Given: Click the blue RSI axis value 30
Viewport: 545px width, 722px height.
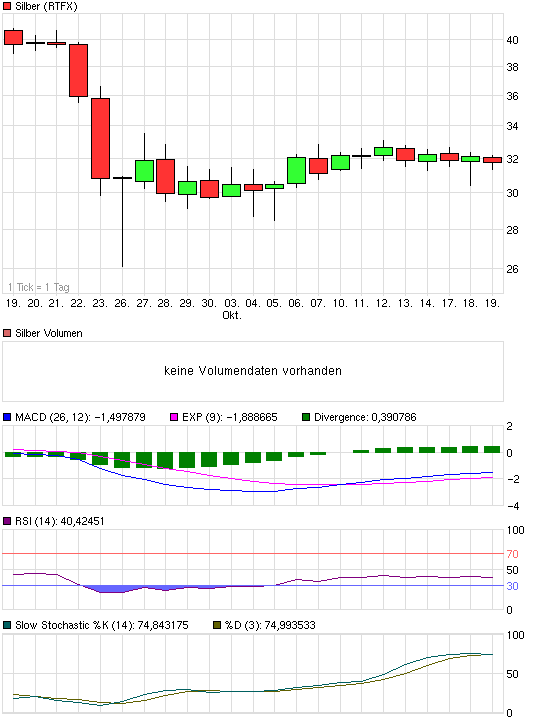Looking at the screenshot, I should click(x=512, y=586).
